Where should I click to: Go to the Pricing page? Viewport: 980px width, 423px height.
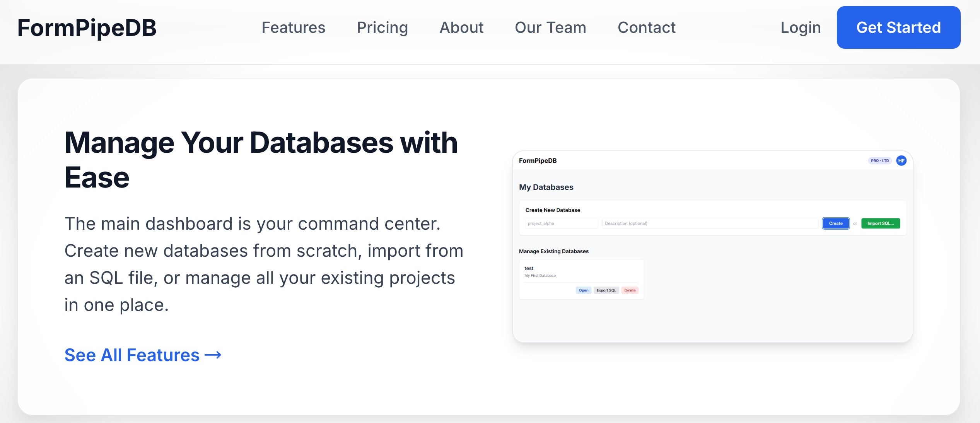[x=382, y=28]
